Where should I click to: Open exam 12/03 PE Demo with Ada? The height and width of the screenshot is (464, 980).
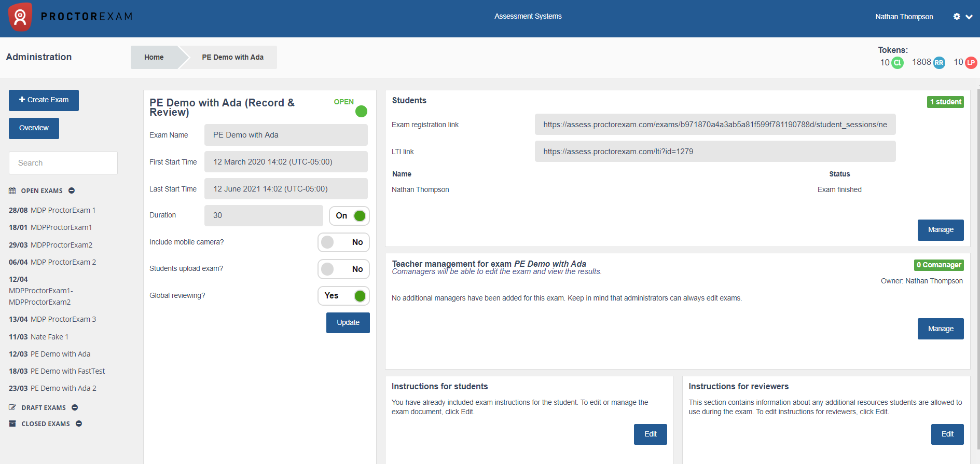coord(50,354)
